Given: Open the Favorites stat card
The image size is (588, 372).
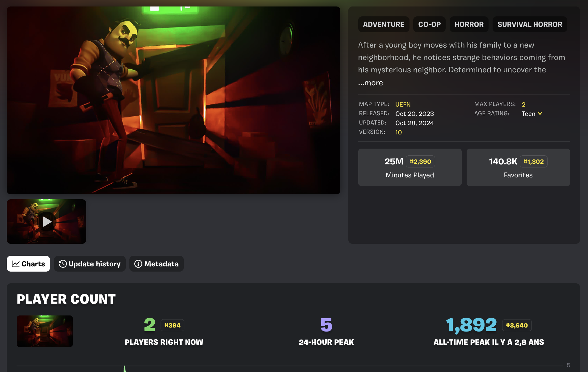Looking at the screenshot, I should click(x=518, y=167).
